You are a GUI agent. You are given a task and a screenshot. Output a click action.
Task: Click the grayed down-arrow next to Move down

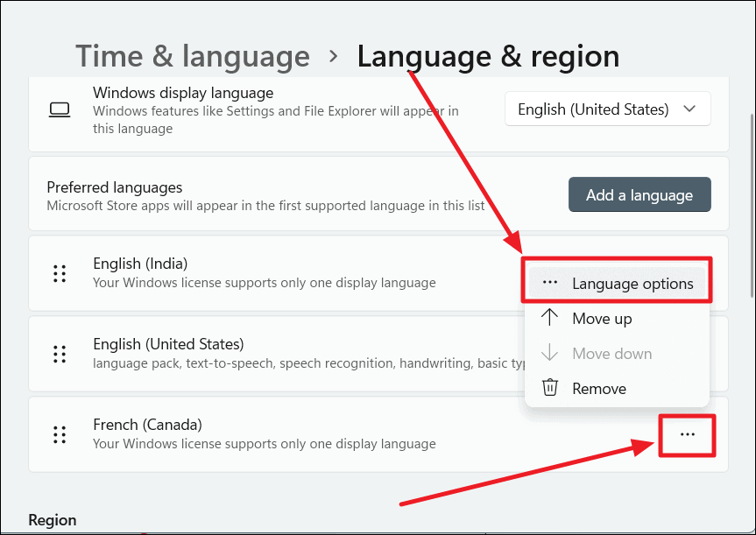click(x=550, y=353)
